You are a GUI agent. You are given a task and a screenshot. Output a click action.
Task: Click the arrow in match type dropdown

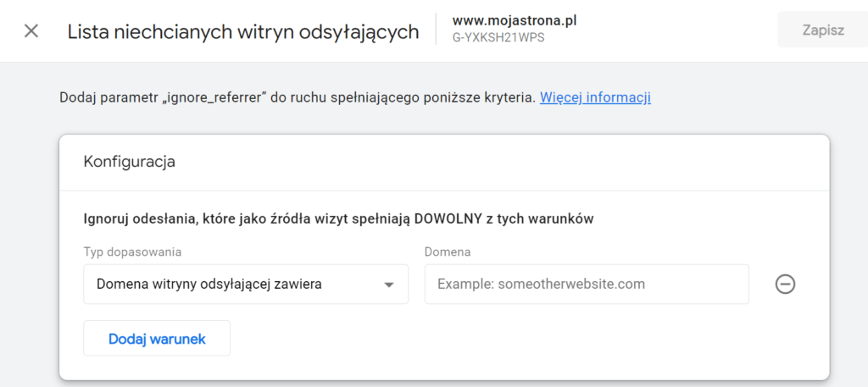(389, 285)
